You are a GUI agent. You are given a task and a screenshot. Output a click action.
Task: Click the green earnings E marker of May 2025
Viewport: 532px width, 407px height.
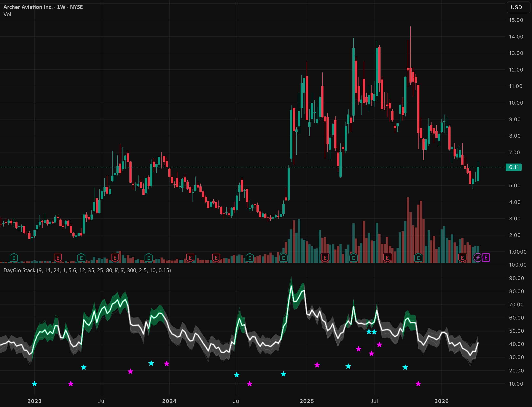click(x=354, y=258)
